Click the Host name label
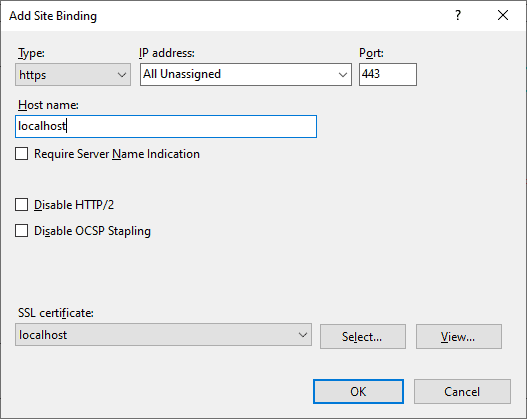Viewport: 527px width, 419px height. pos(48,105)
